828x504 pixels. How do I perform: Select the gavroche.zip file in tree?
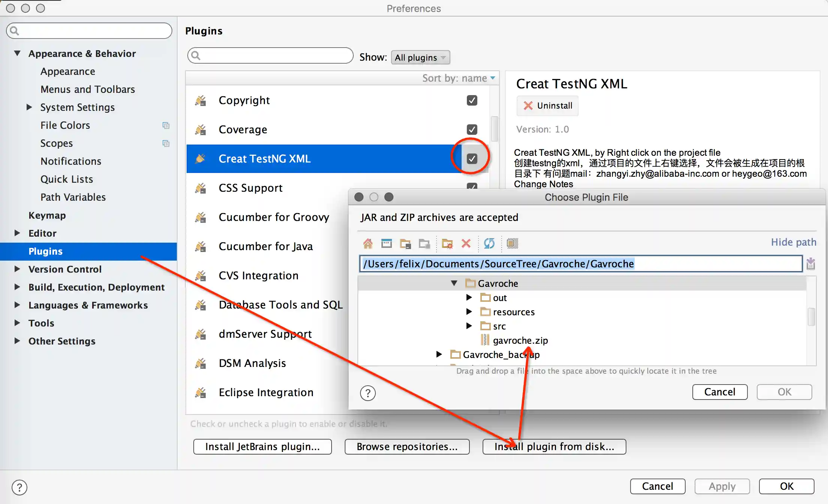click(x=520, y=340)
